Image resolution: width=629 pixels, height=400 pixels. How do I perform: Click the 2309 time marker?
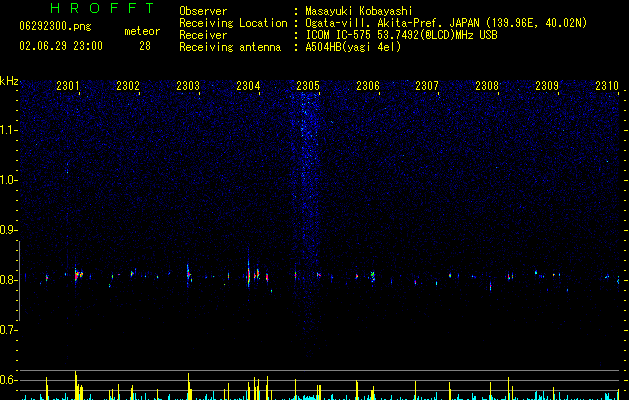547,85
